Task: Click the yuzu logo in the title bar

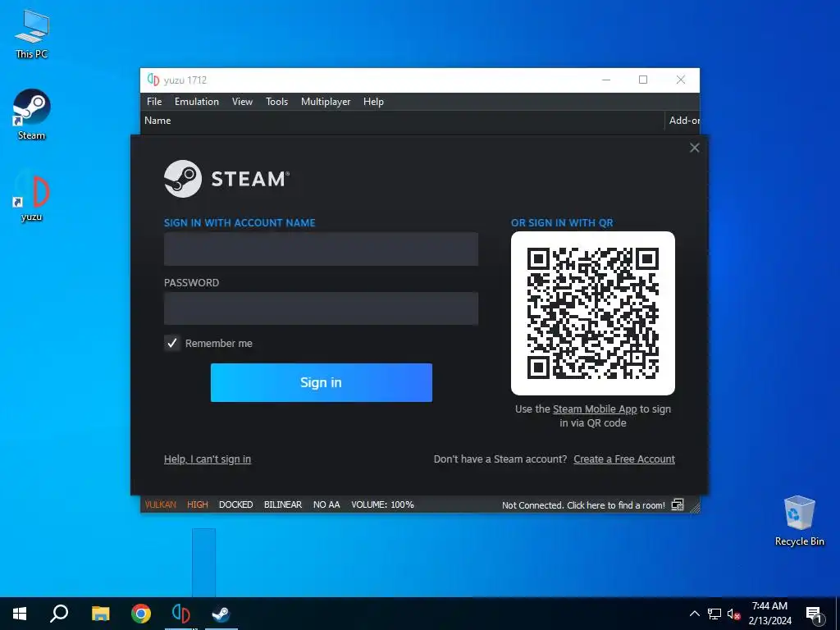Action: tap(153, 80)
